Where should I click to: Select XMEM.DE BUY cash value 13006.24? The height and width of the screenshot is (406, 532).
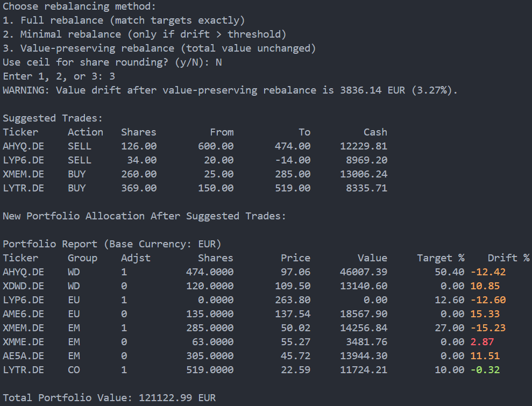click(x=364, y=174)
